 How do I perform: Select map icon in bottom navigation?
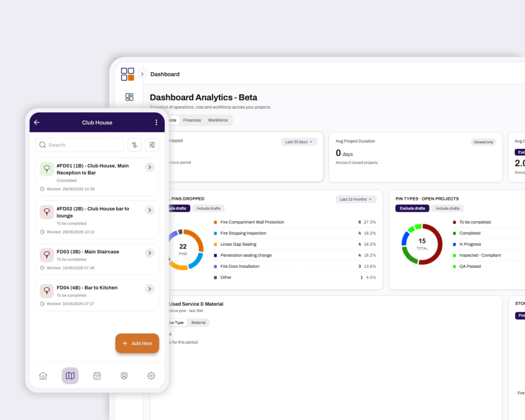[x=70, y=376]
